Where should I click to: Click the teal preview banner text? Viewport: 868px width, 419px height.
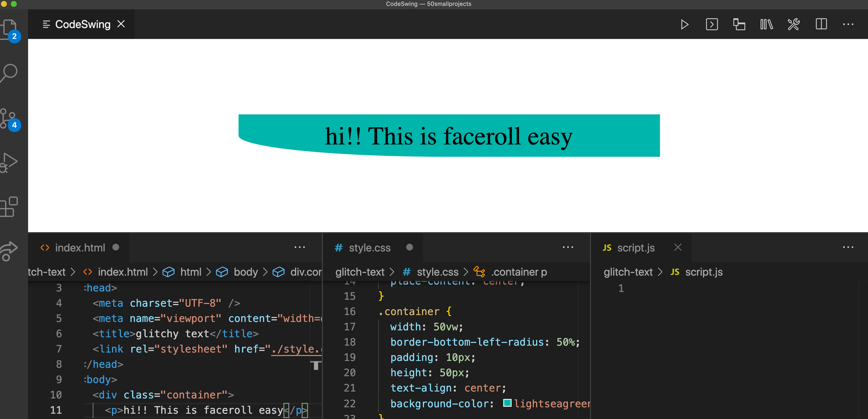(449, 136)
